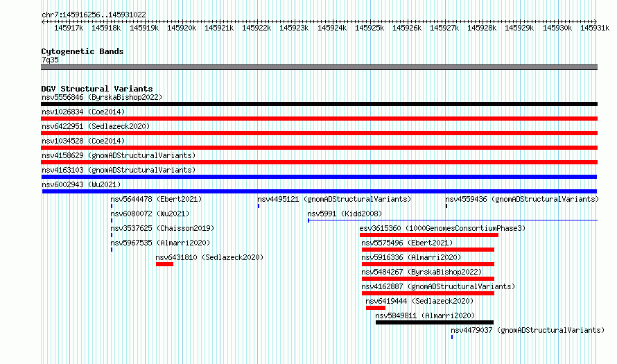Viewport: 617px width, 364px height.
Task: Click the red nsv1026834 variant bar
Action: point(319,119)
